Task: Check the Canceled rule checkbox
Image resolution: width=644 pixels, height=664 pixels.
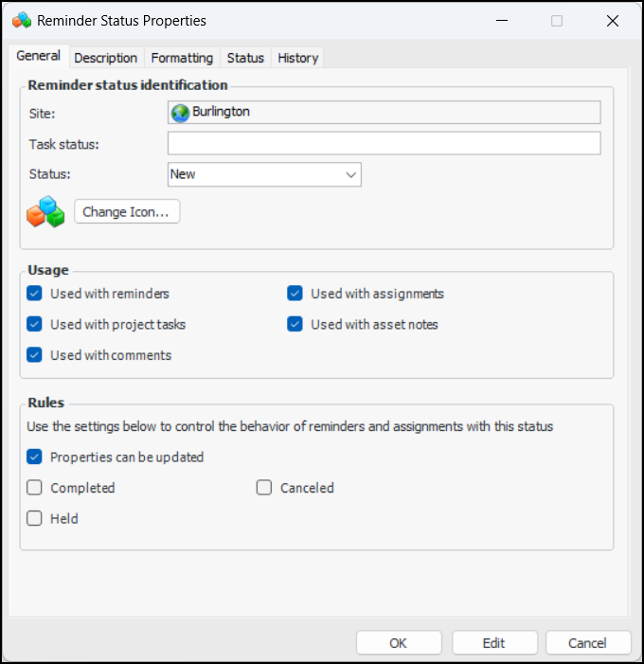Action: (x=265, y=488)
